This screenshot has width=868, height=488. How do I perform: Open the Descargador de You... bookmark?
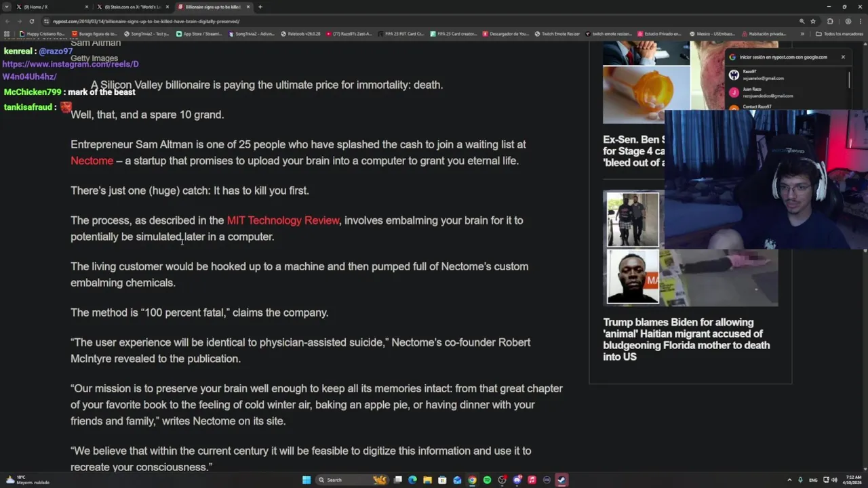[x=505, y=34]
